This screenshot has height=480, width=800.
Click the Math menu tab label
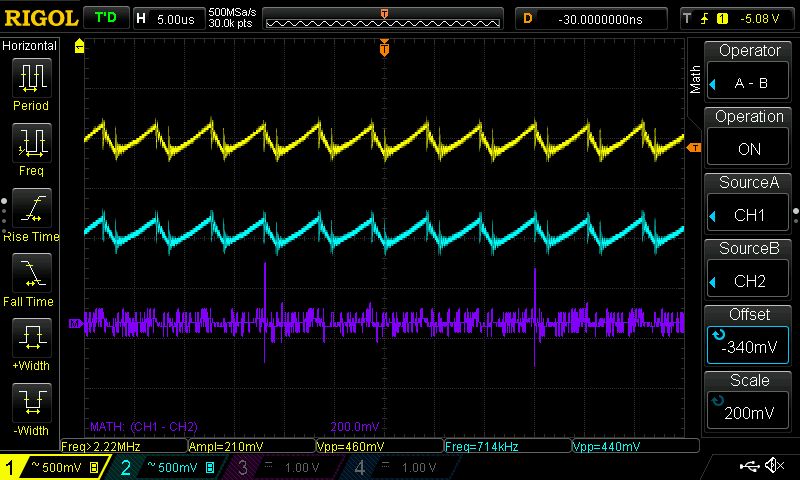pos(695,79)
